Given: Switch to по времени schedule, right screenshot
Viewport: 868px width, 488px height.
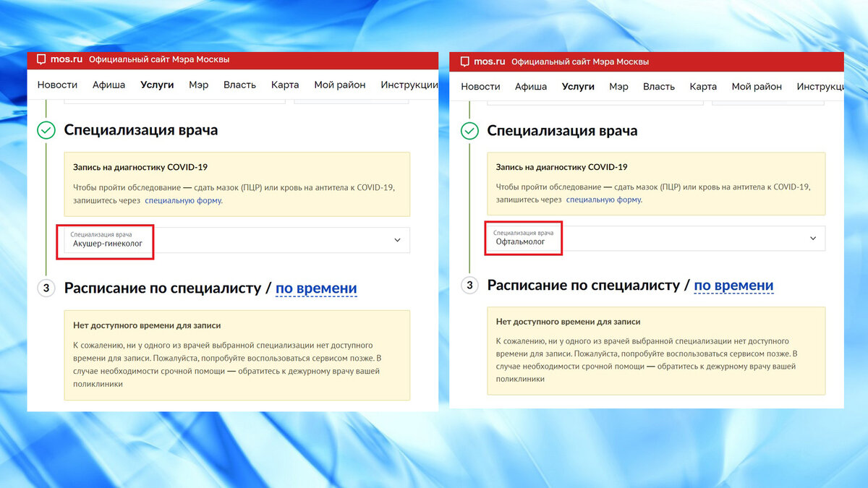Looking at the screenshot, I should pyautogui.click(x=733, y=285).
